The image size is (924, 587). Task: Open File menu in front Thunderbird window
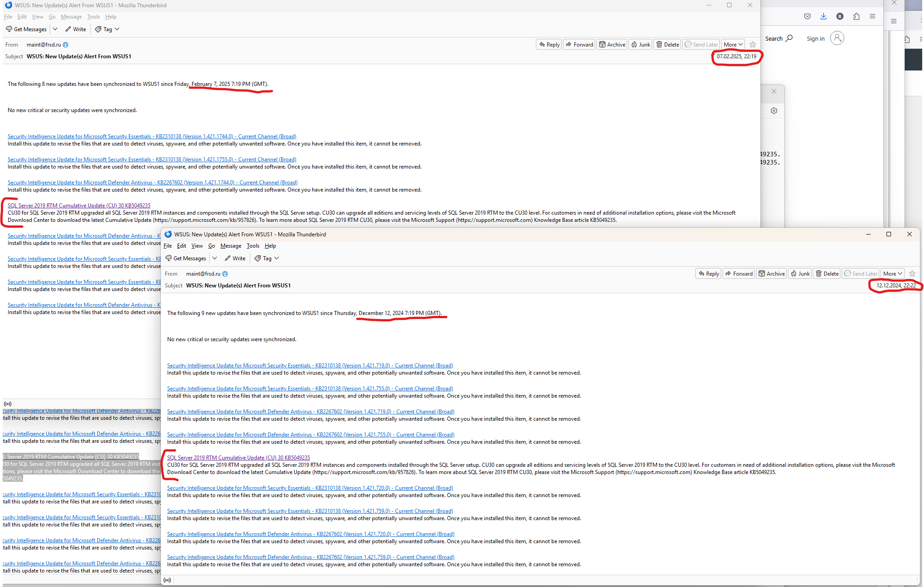click(168, 246)
